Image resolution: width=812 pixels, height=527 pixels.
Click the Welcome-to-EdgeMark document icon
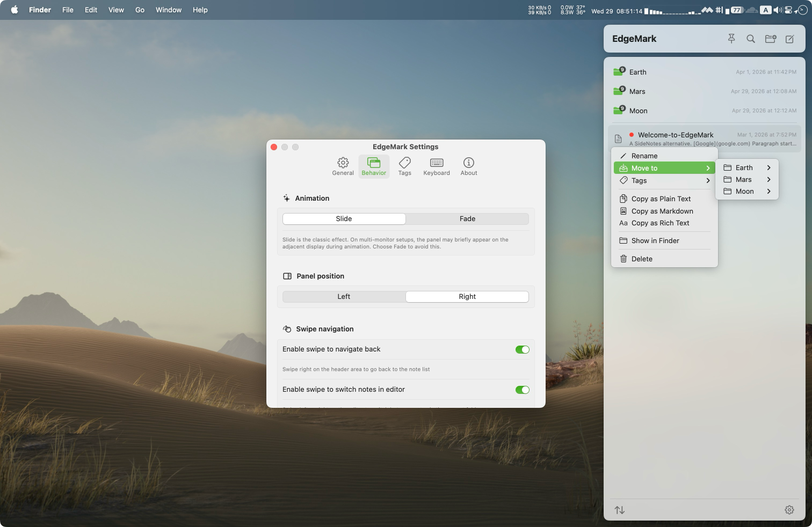point(618,139)
